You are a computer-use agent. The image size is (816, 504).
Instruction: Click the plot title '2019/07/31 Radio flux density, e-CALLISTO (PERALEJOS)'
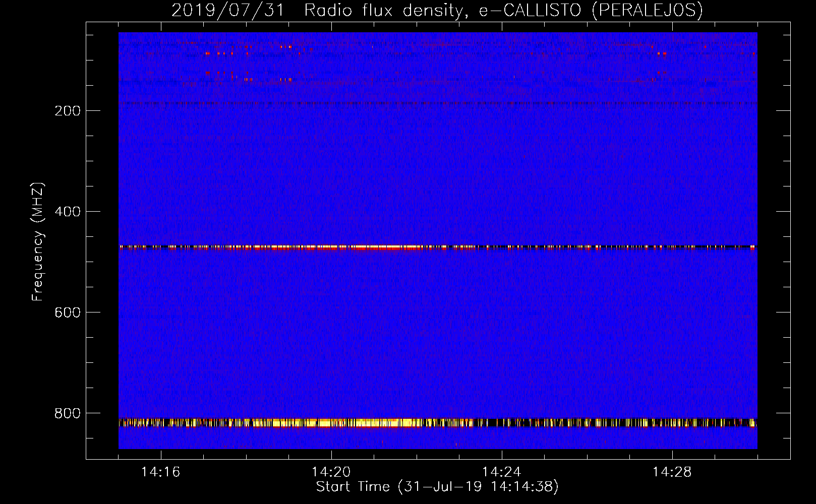(437, 10)
